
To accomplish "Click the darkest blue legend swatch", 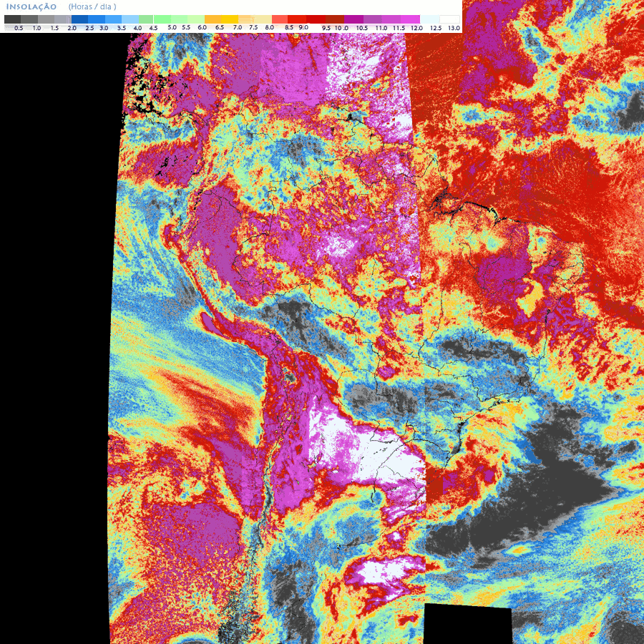I will coord(79,19).
